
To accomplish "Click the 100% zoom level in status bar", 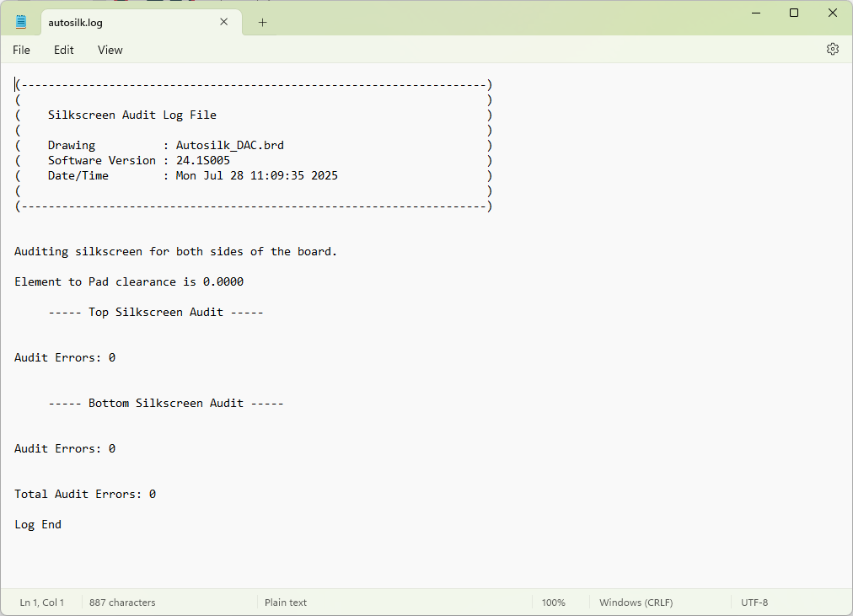I will [x=553, y=603].
